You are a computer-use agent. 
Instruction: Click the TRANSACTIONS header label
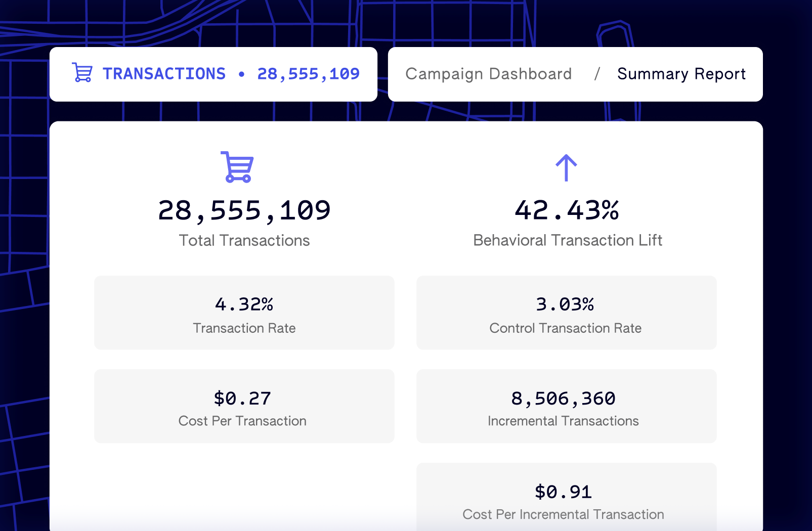click(x=164, y=74)
